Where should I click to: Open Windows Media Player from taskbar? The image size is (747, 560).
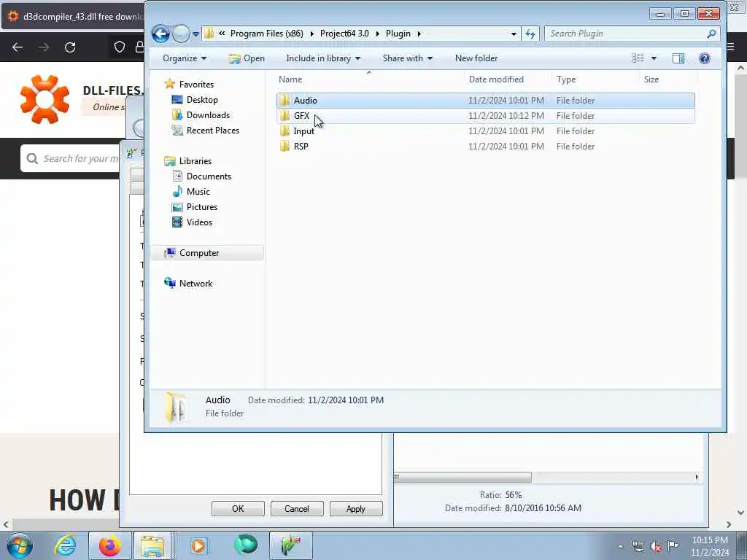coord(198,545)
